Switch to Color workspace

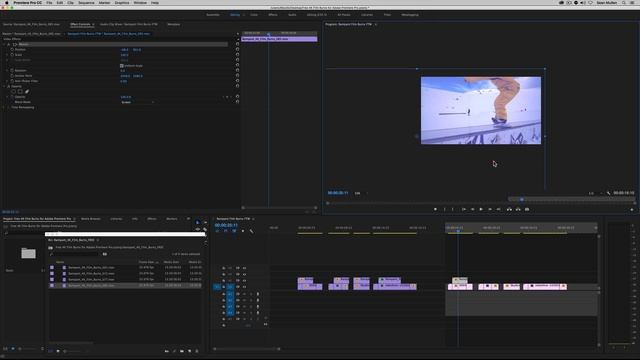tap(254, 15)
